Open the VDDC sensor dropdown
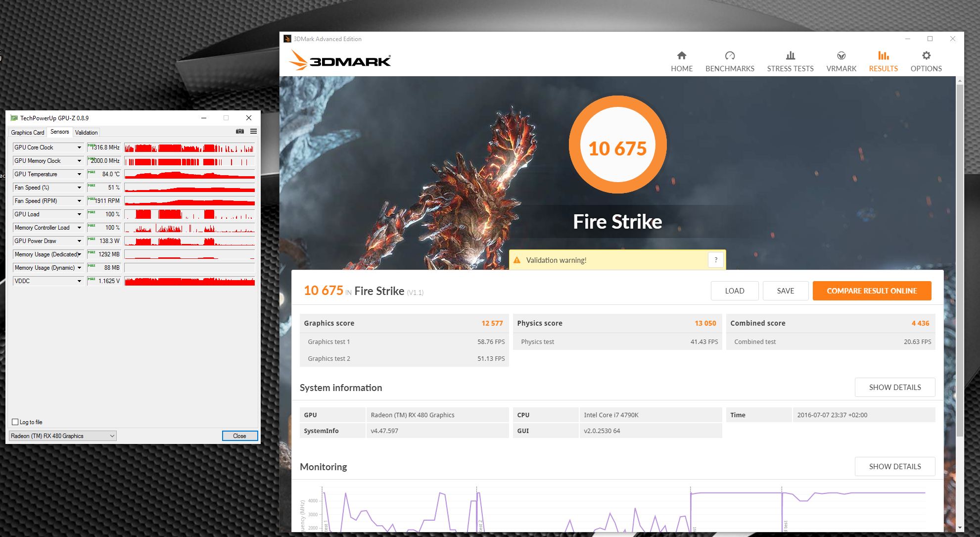The image size is (980, 537). 79,281
